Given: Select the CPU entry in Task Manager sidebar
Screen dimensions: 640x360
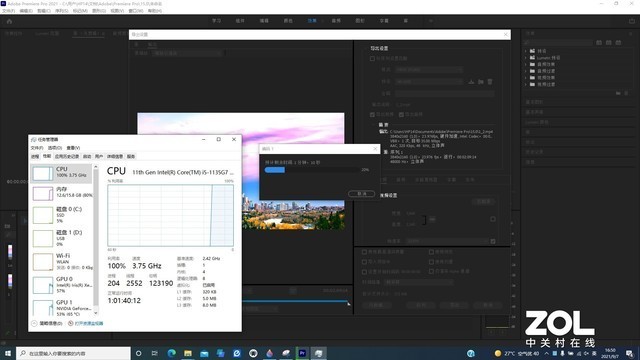Looking at the screenshot, I should pyautogui.click(x=61, y=173).
